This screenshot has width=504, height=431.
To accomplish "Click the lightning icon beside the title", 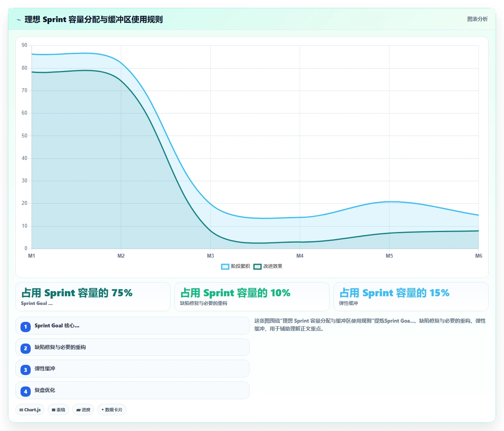I will pyautogui.click(x=19, y=20).
